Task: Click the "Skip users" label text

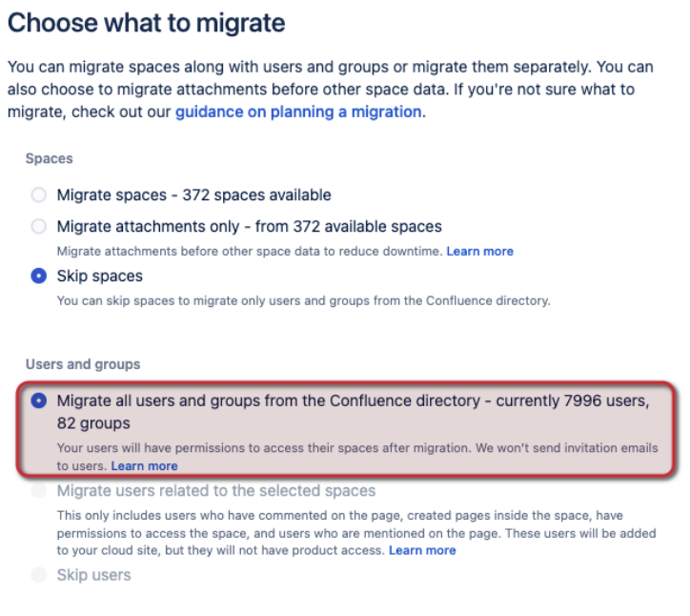Action: (x=93, y=575)
